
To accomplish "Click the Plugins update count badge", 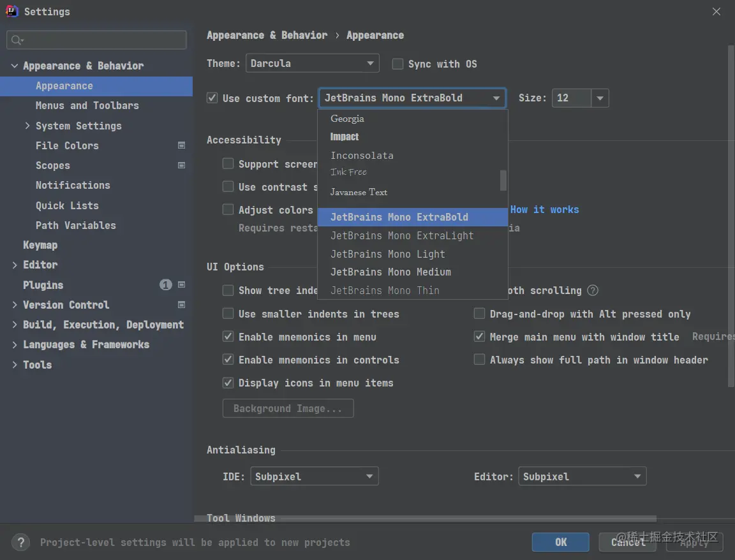I will (x=165, y=284).
